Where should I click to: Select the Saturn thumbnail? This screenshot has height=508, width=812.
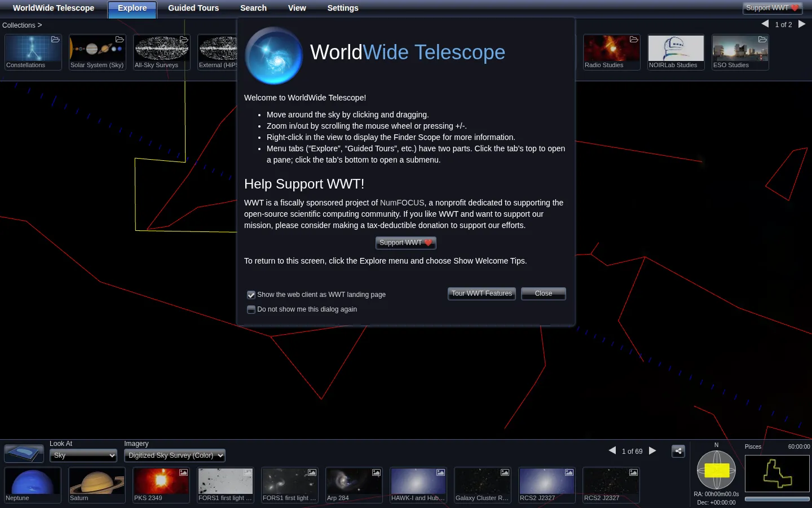[x=97, y=485]
